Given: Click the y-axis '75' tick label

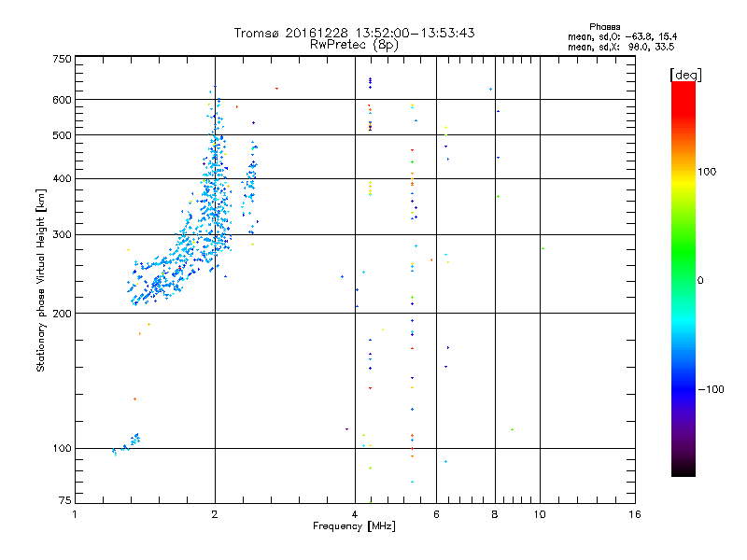Looking at the screenshot, I should (65, 500).
